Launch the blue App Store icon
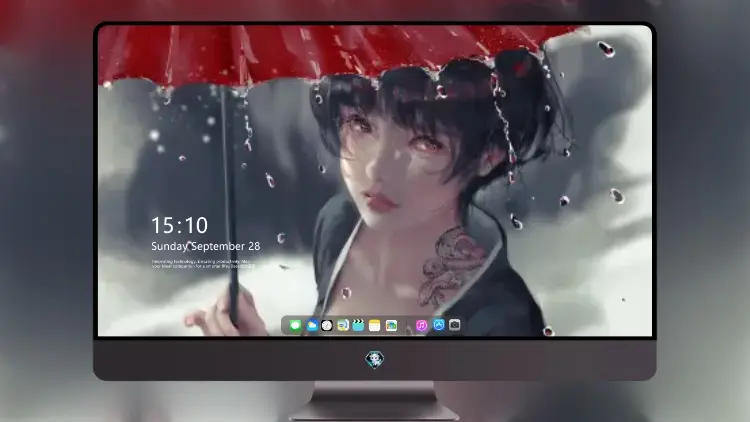Image resolution: width=750 pixels, height=422 pixels. click(x=439, y=325)
